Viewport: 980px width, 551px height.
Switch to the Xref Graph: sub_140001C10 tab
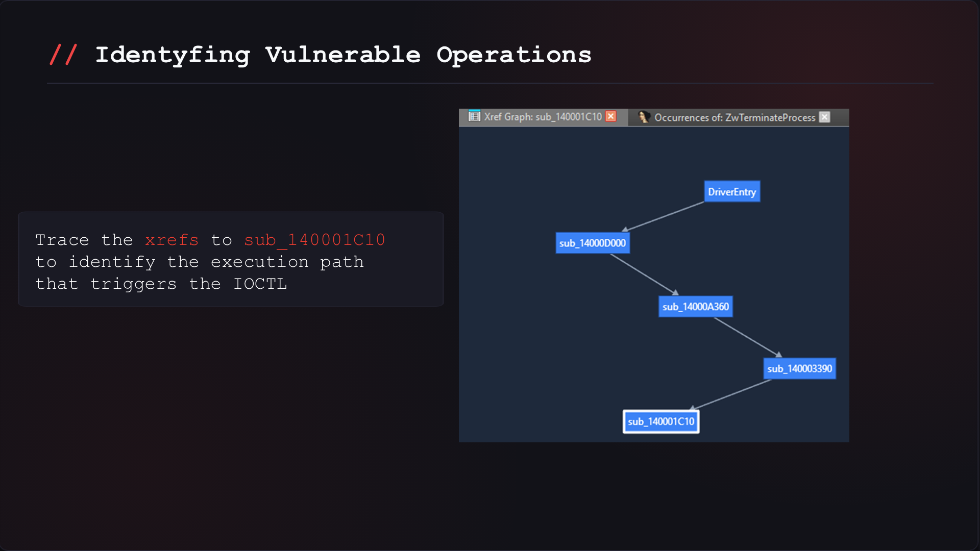pyautogui.click(x=542, y=117)
